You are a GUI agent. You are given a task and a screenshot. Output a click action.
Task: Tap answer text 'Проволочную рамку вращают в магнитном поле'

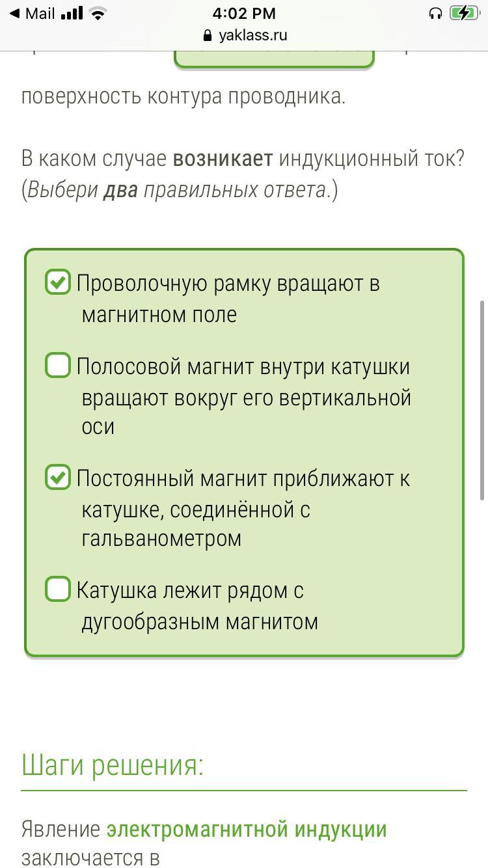pos(228,299)
